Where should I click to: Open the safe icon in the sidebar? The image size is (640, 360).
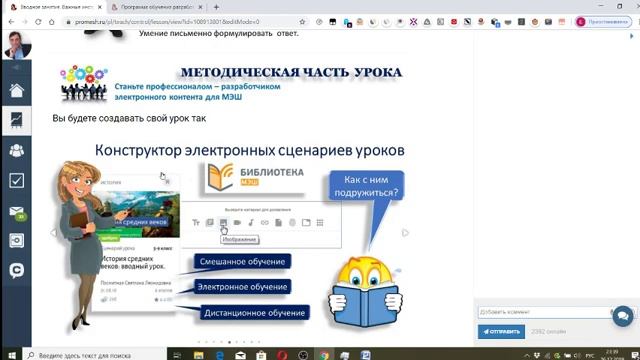pos(17,240)
